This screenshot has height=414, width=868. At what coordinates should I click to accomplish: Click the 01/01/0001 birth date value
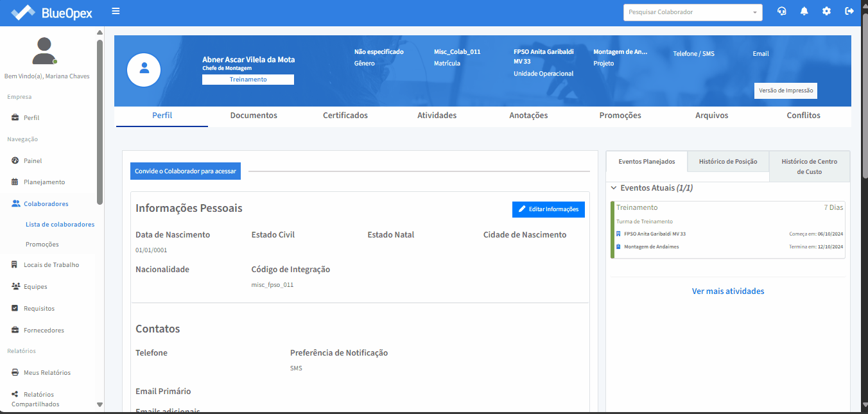(151, 250)
